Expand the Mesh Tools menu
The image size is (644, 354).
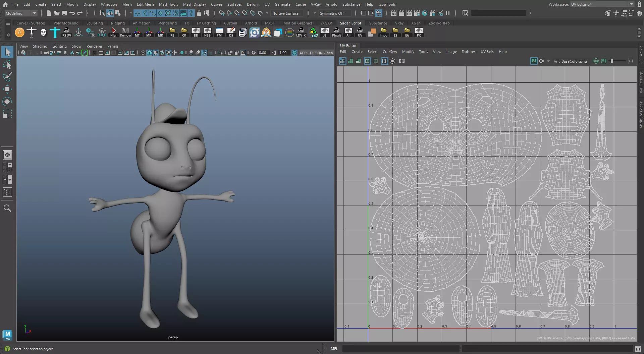coord(168,4)
